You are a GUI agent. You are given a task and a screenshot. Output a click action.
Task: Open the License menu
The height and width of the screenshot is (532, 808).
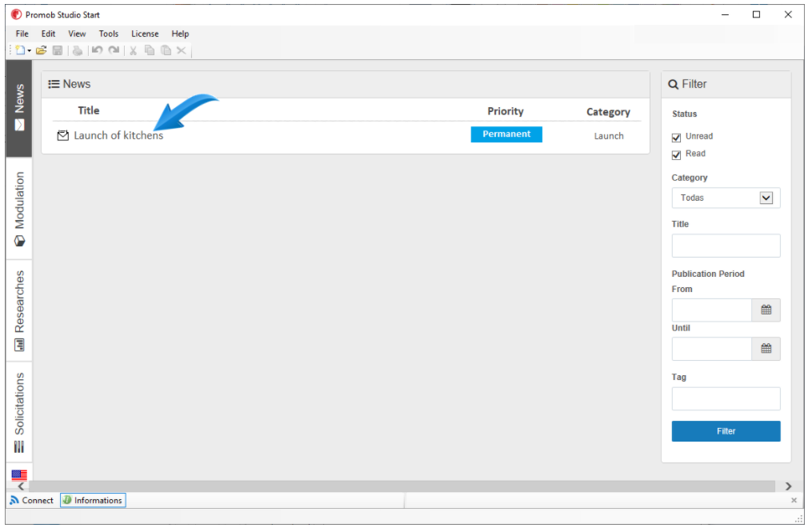(145, 34)
